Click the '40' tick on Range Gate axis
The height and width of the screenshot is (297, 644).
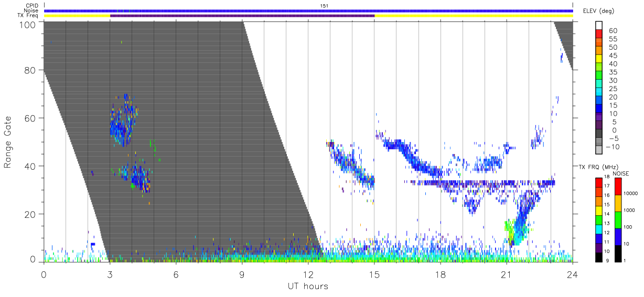30,166
